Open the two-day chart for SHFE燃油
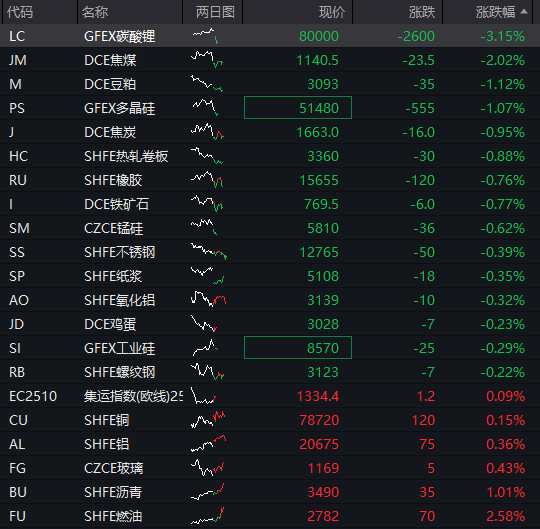The height and width of the screenshot is (529, 540). pyautogui.click(x=208, y=515)
